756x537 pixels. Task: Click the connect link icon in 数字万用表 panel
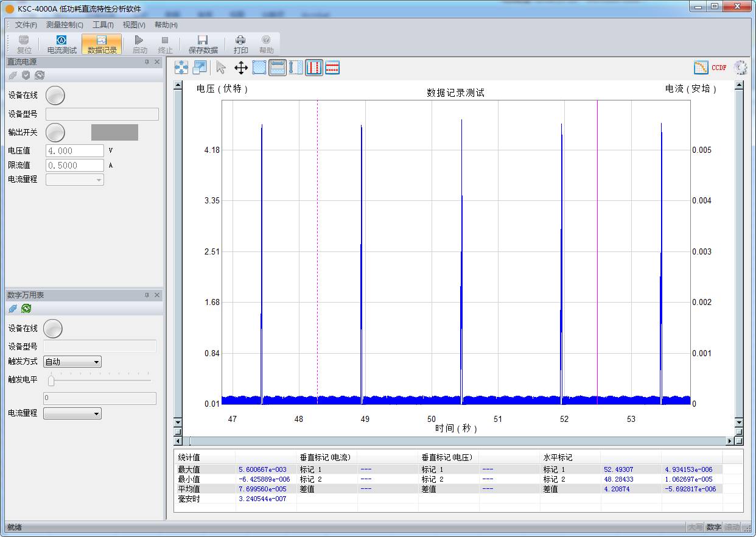coord(13,309)
